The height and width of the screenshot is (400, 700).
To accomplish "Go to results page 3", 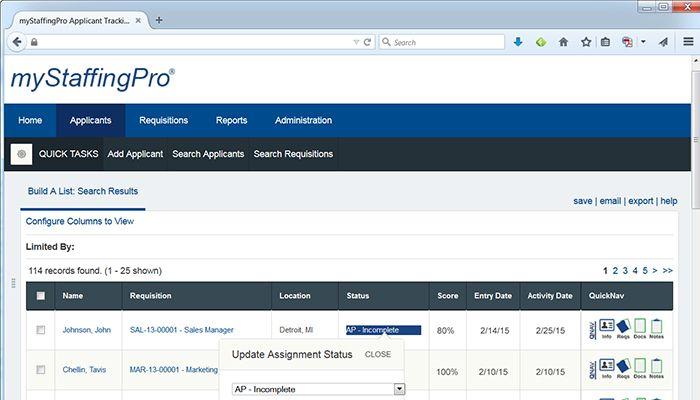I will point(625,271).
